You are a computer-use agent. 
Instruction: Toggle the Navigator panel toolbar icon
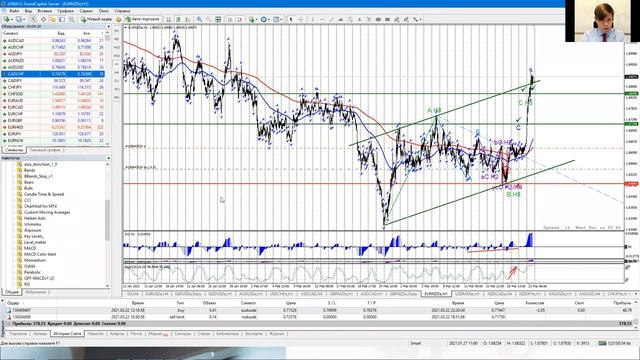point(52,19)
